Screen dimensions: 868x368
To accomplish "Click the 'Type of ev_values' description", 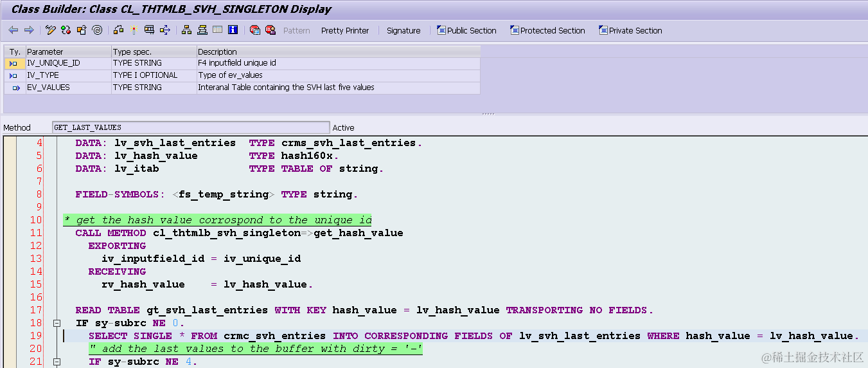I will click(338, 75).
